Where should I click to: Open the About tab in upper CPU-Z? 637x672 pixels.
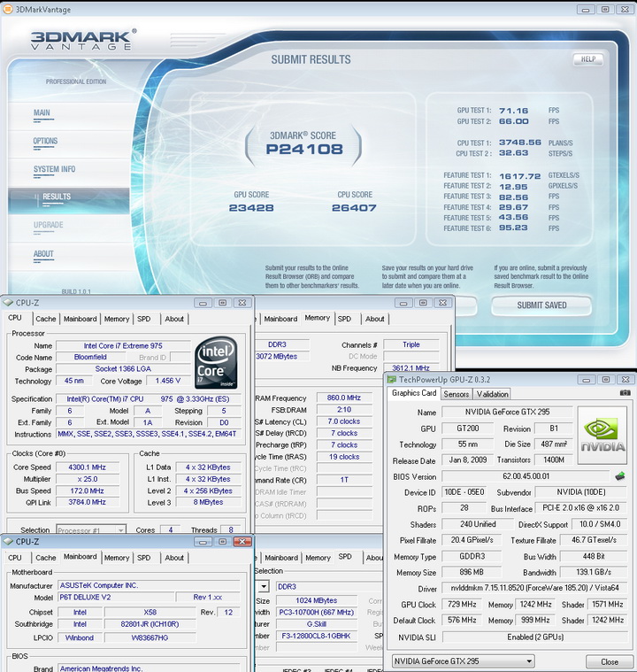174,319
